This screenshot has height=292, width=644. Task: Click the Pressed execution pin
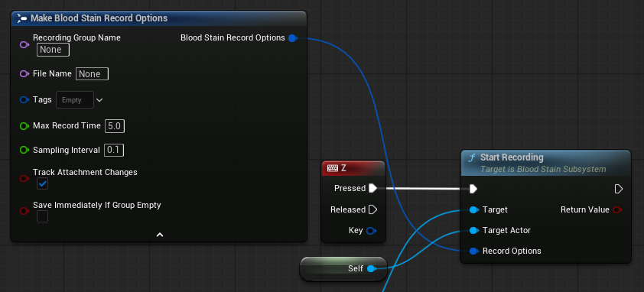(x=373, y=188)
